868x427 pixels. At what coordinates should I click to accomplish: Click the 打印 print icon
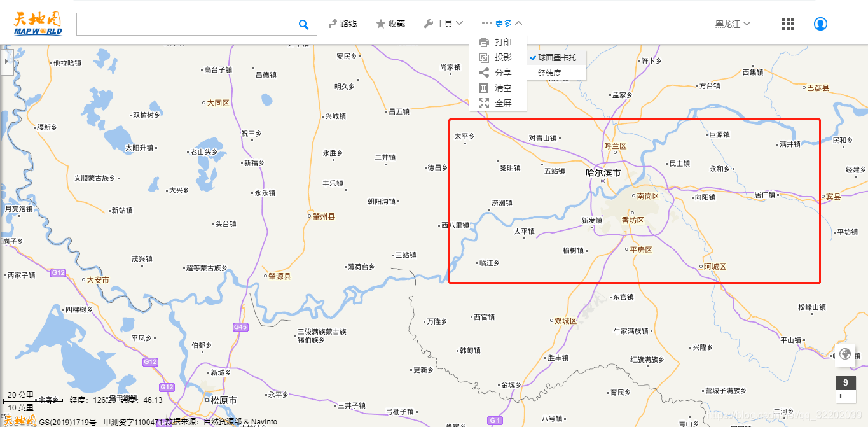(x=485, y=42)
